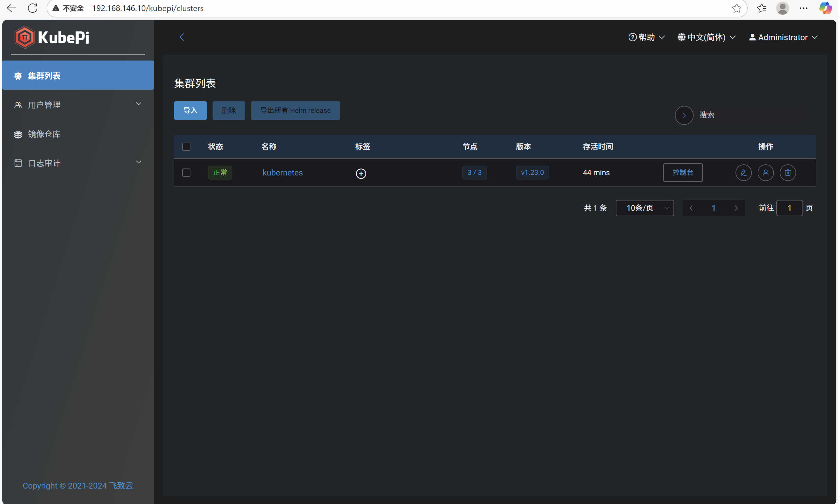Select 集群列表 in the sidebar

(44, 75)
